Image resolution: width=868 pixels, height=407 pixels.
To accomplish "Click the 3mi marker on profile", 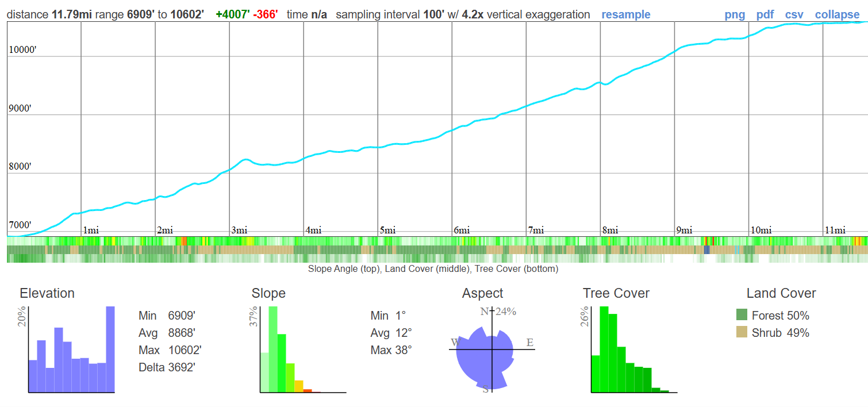I will coord(239,231).
